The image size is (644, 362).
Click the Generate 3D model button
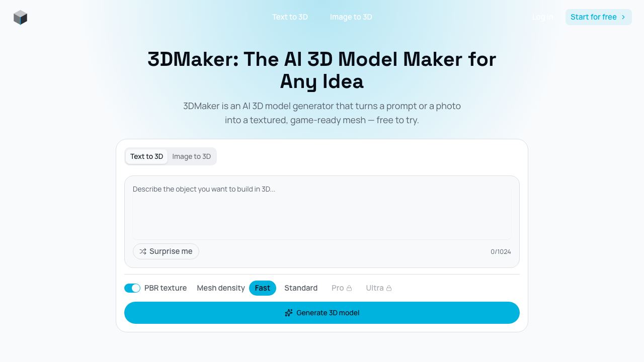click(322, 313)
